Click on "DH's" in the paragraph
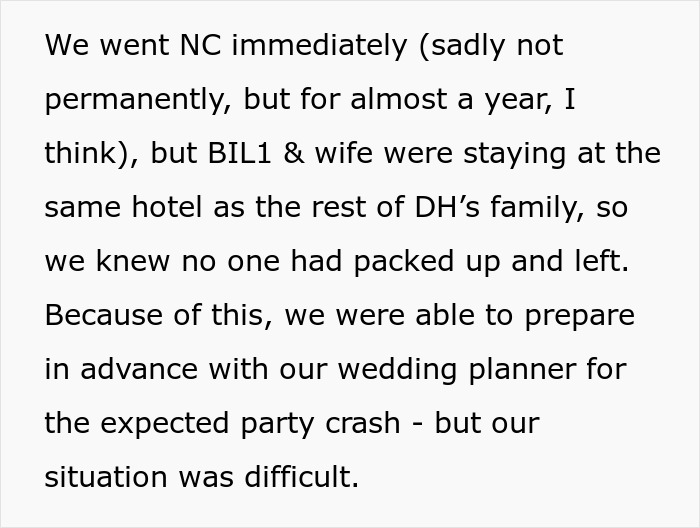This screenshot has width=700, height=528. point(447,207)
